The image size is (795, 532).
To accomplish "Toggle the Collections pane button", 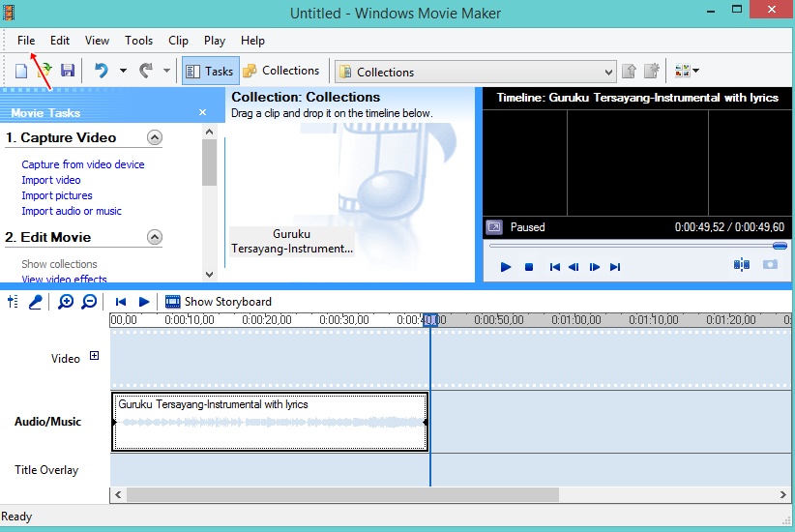I will point(281,71).
